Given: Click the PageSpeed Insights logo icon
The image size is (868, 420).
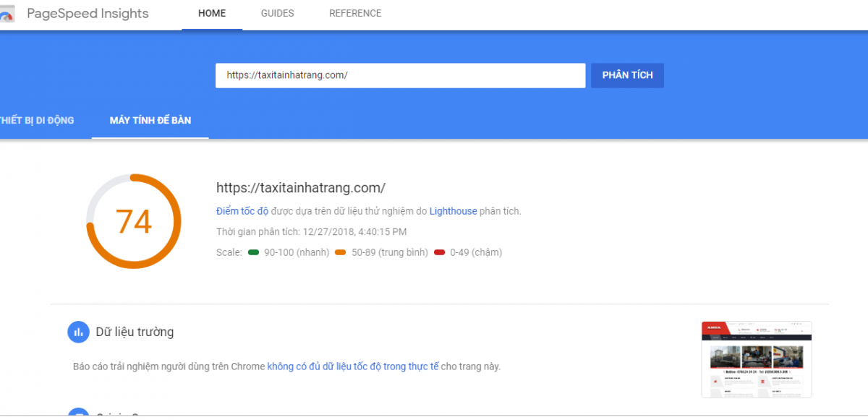Looking at the screenshot, I should coord(7,14).
